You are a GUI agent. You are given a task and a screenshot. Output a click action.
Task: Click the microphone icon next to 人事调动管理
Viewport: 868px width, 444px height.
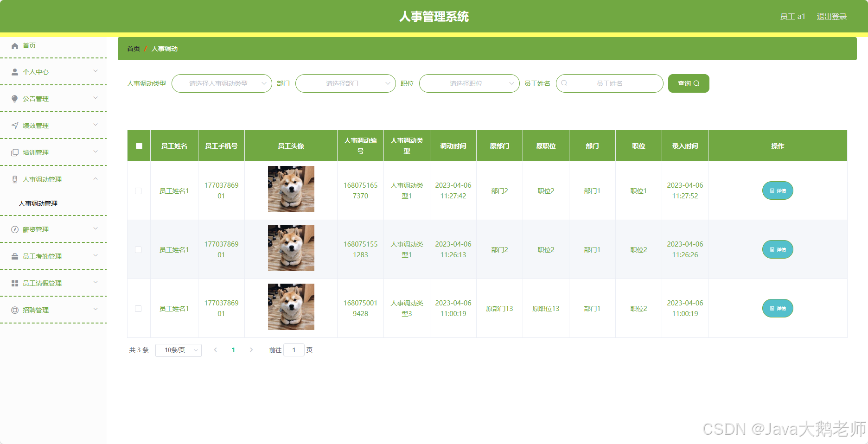click(x=15, y=179)
